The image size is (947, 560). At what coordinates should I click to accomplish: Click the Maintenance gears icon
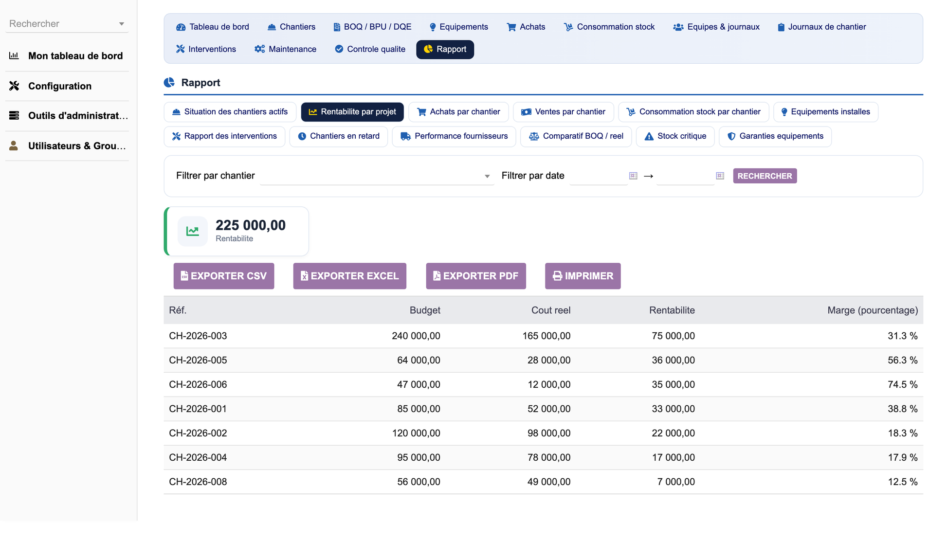pyautogui.click(x=260, y=49)
